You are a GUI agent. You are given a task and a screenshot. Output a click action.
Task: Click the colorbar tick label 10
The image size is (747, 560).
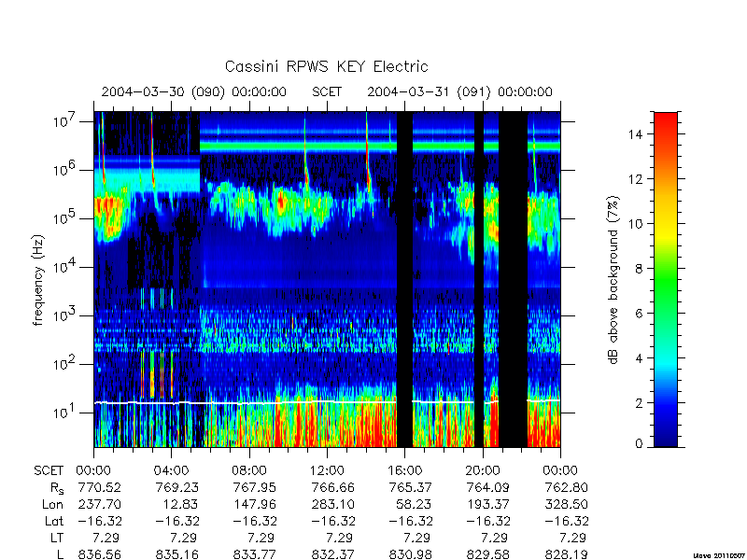tap(635, 224)
